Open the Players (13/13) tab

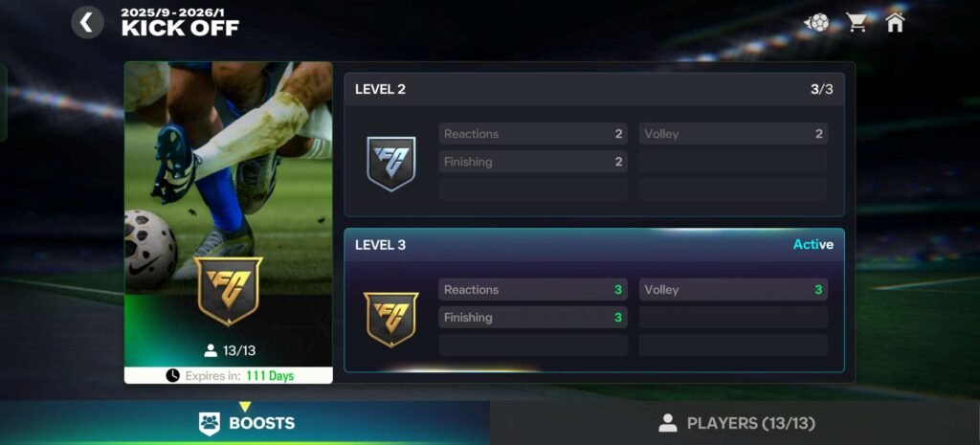tap(735, 423)
